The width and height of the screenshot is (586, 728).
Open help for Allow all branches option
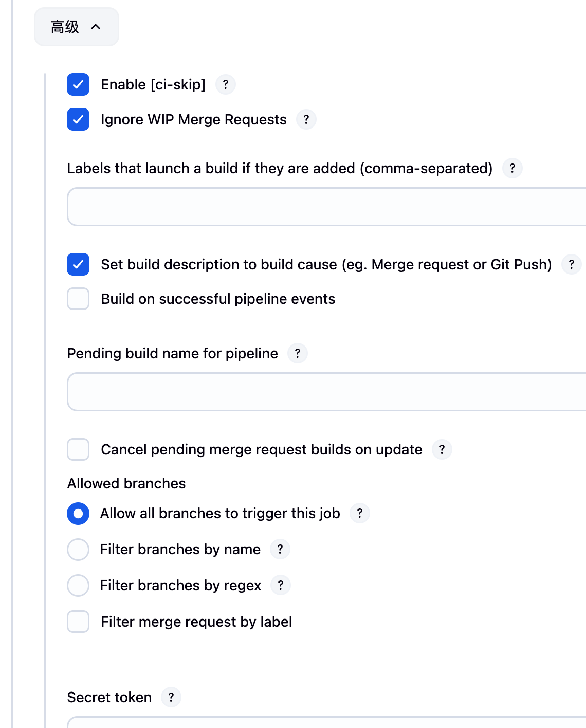pos(360,513)
